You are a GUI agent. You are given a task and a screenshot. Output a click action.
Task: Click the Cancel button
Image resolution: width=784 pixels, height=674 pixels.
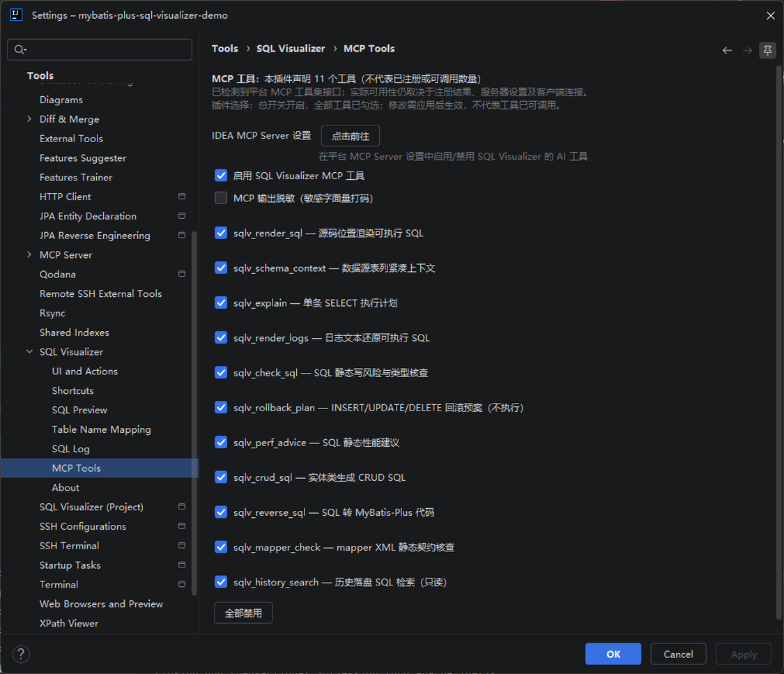click(x=679, y=654)
